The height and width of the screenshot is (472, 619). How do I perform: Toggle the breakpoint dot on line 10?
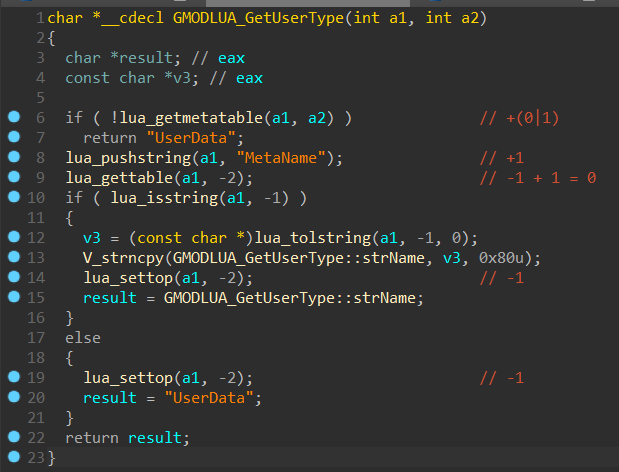pos(14,197)
